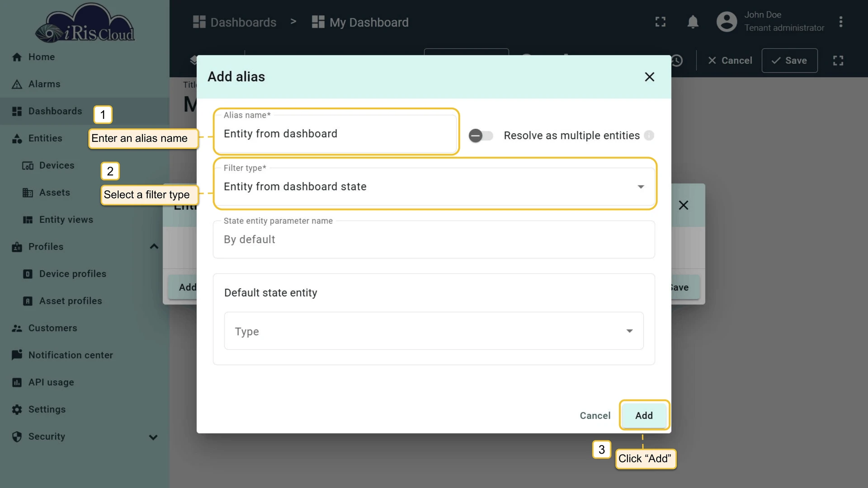The height and width of the screenshot is (488, 868).
Task: Click Add in the Add alias dialog
Action: click(644, 415)
